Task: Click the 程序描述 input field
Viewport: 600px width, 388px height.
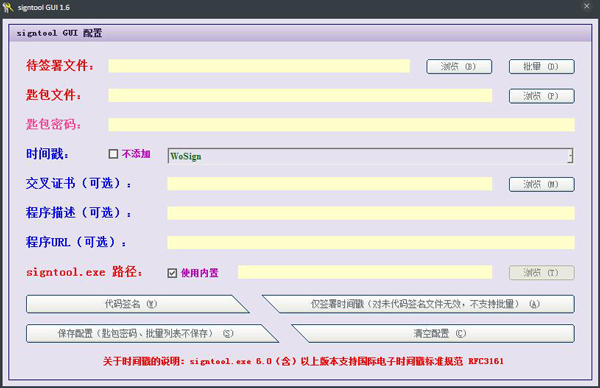Action: [371, 214]
